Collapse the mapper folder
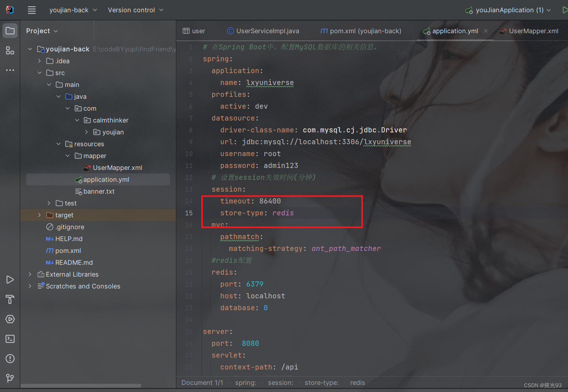Viewport: 568px width, 392px height. [x=68, y=156]
